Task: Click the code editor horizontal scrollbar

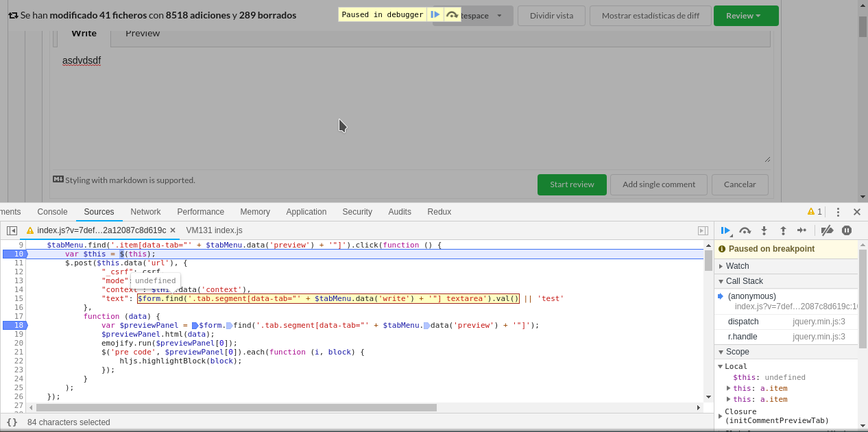Action: coord(237,407)
